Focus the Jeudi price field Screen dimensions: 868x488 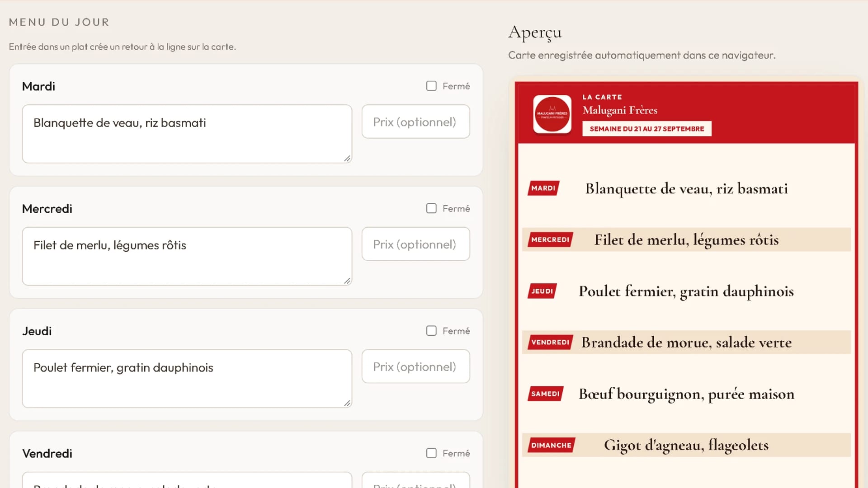coord(415,366)
